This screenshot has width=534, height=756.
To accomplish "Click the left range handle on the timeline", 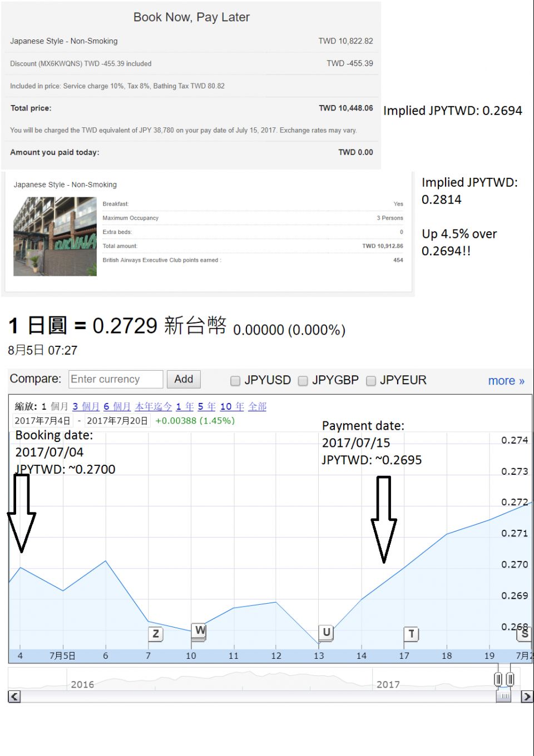I will (498, 678).
